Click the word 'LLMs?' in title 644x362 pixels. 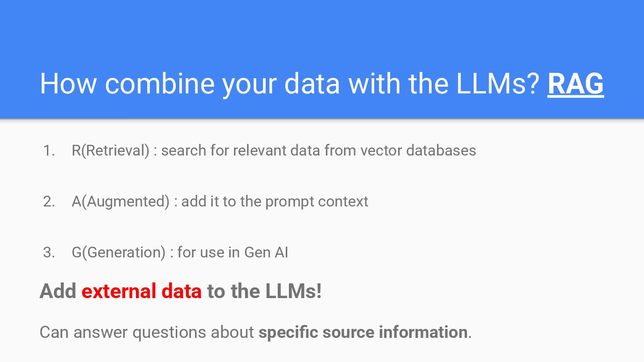(x=498, y=84)
